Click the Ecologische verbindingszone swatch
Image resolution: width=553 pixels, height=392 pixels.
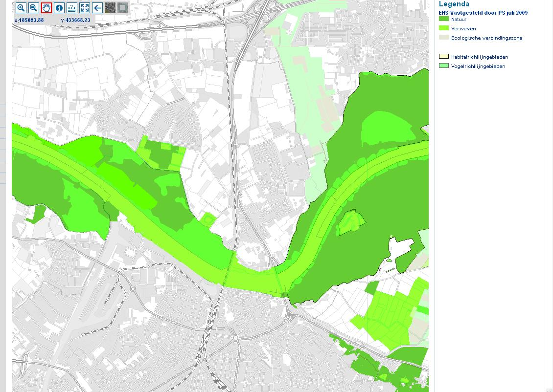[443, 38]
